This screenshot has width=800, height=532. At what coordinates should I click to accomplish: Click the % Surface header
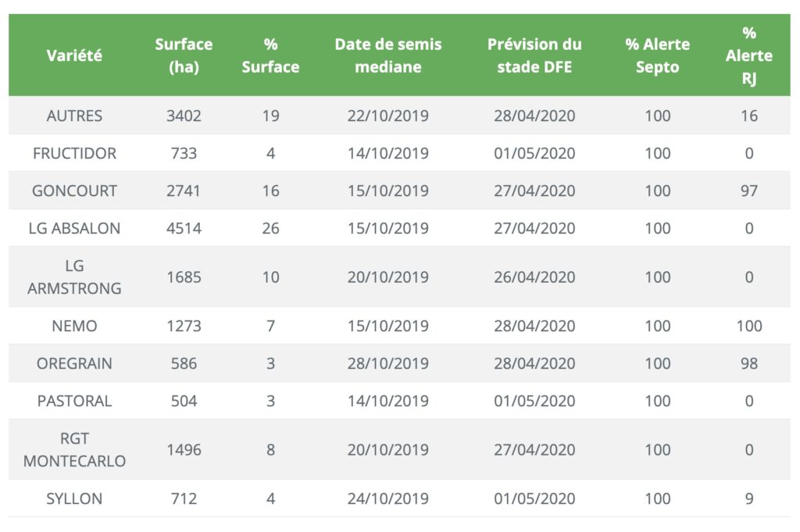(270, 55)
